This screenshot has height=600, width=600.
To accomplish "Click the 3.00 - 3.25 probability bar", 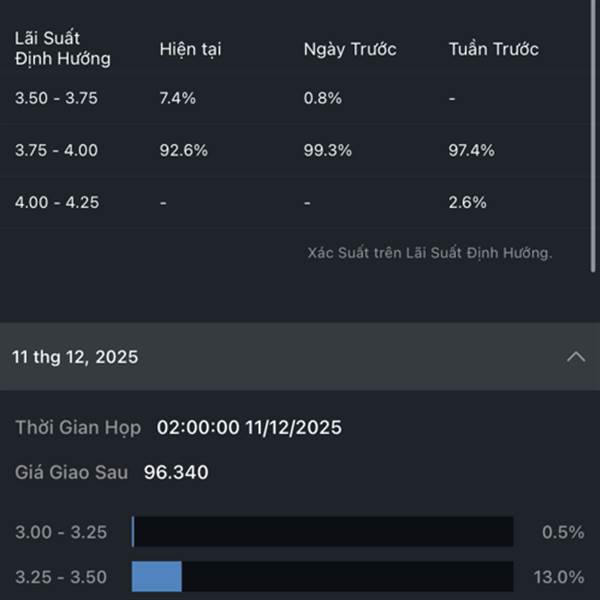I will click(322, 532).
